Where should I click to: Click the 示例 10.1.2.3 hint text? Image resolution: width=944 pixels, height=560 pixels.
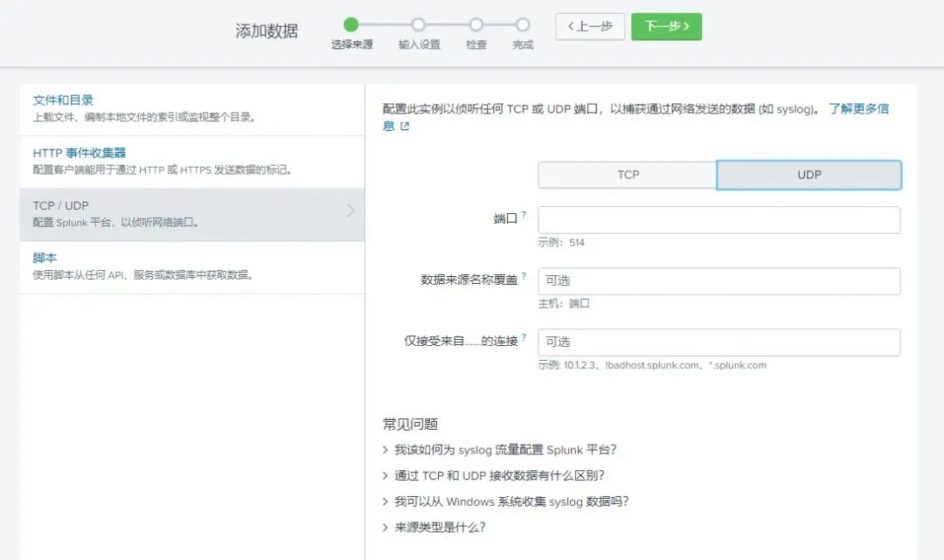(x=652, y=365)
